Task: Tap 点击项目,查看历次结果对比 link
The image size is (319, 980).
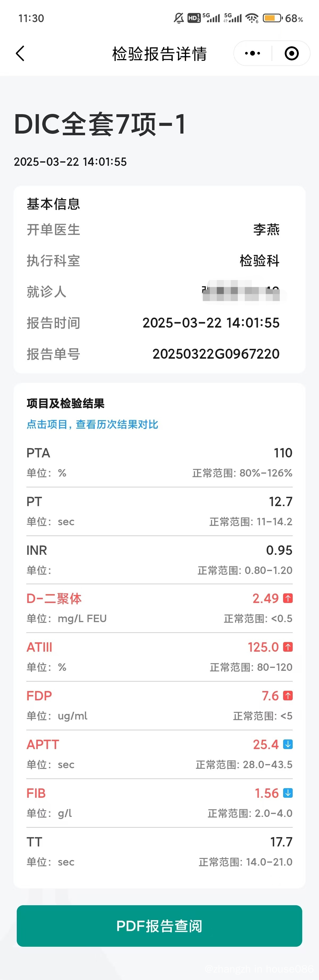Action: tap(93, 425)
